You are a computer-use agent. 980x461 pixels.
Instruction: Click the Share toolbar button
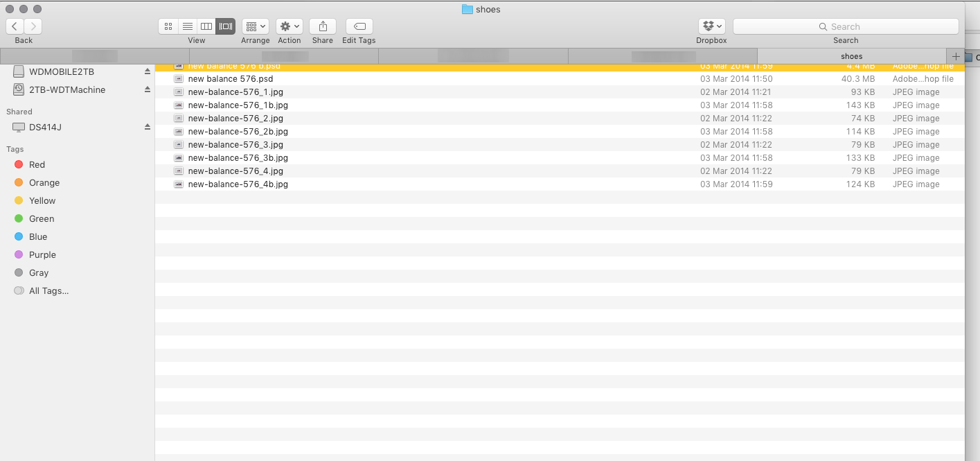(323, 26)
